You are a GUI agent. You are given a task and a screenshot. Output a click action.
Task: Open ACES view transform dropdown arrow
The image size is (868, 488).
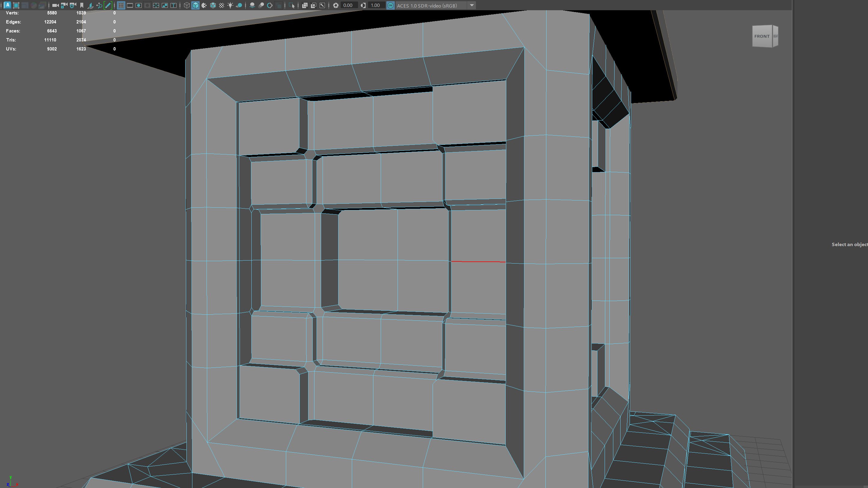coord(472,5)
